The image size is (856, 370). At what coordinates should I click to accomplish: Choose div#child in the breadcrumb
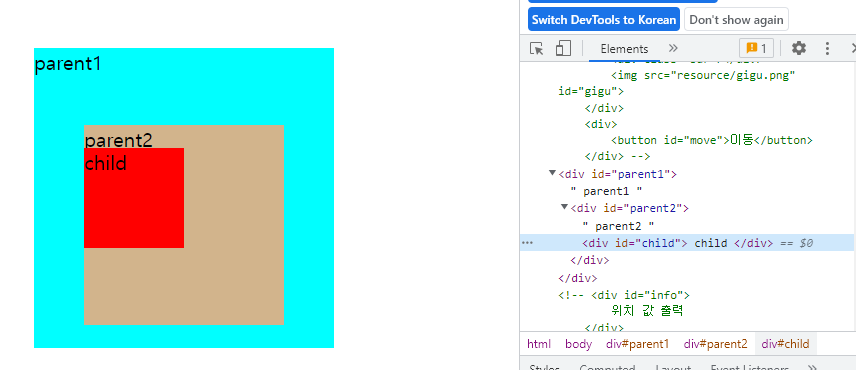click(785, 344)
